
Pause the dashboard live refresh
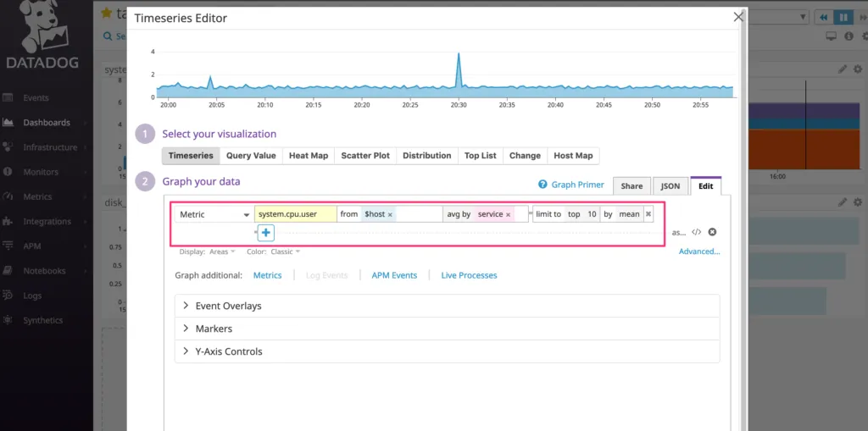coord(843,18)
